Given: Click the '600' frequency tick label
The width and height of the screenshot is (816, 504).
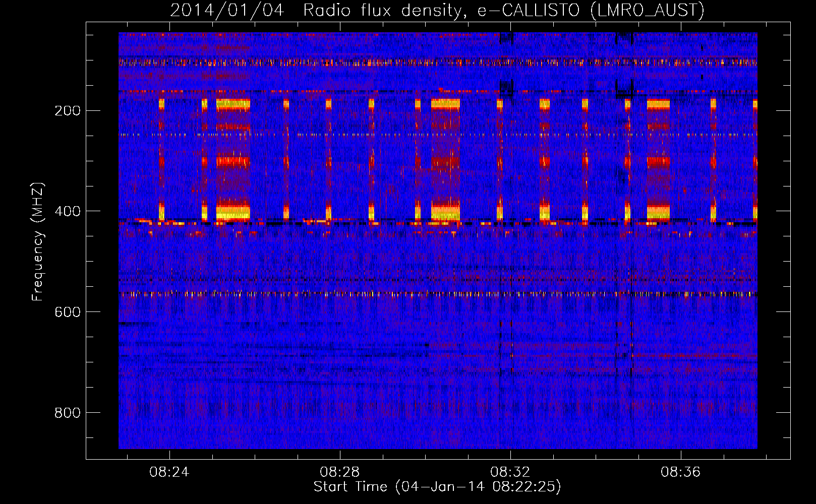Looking at the screenshot, I should (68, 312).
